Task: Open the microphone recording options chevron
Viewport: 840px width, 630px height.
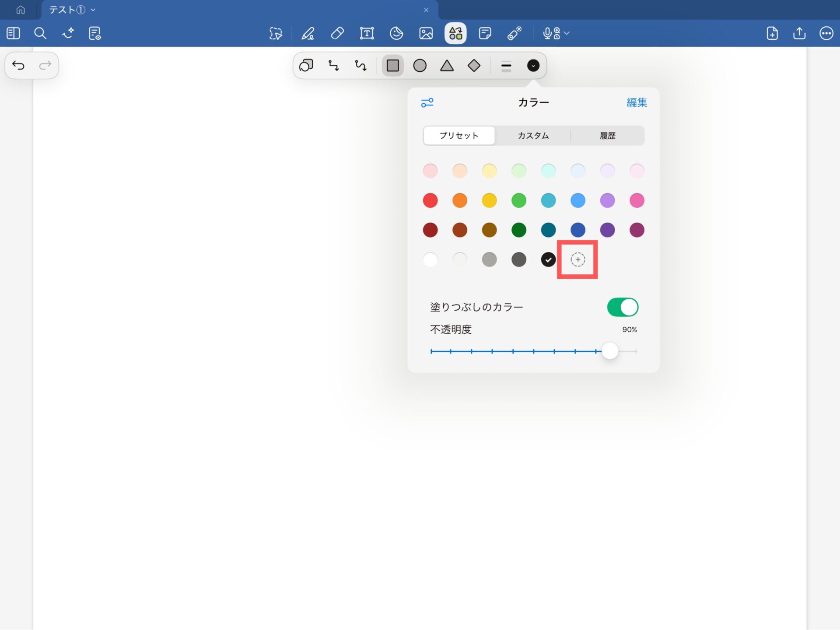Action: click(567, 33)
